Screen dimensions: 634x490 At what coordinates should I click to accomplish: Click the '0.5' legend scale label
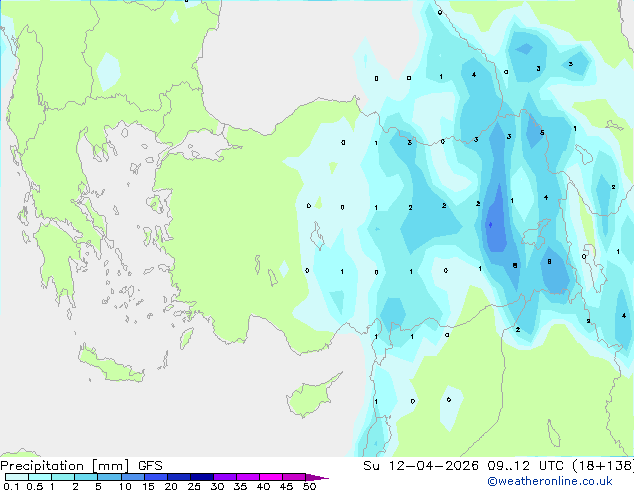pyautogui.click(x=34, y=486)
